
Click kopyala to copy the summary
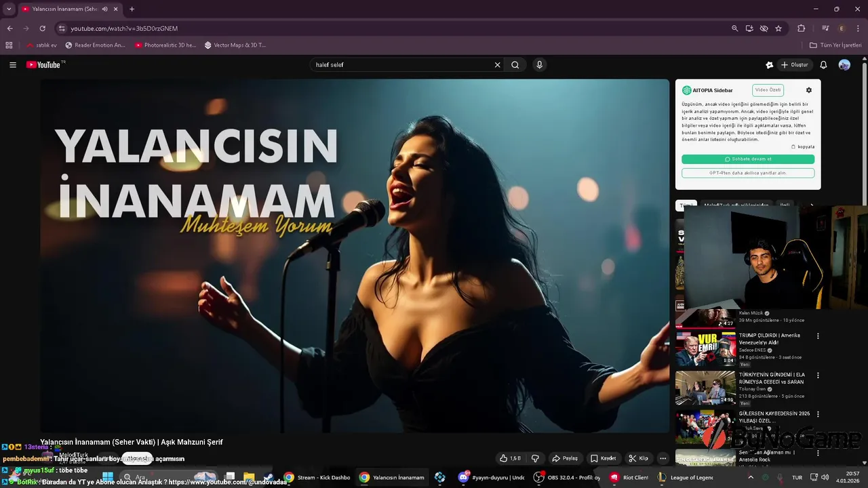click(x=803, y=146)
